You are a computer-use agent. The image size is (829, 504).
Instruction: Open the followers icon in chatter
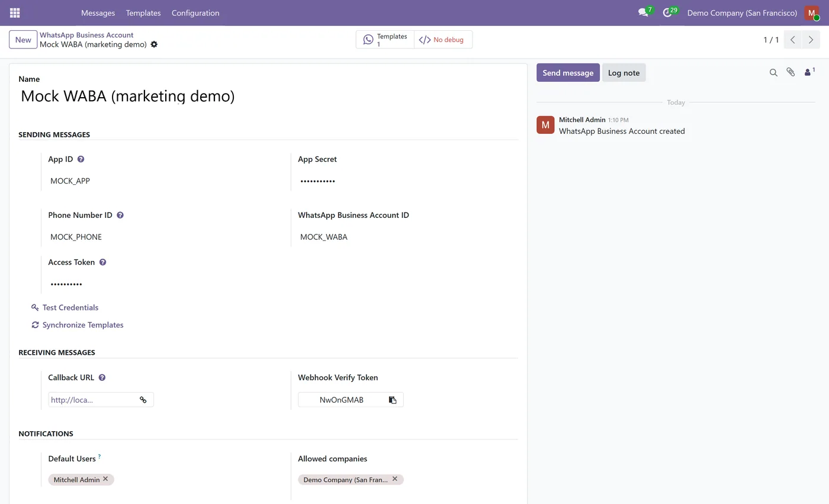point(809,72)
